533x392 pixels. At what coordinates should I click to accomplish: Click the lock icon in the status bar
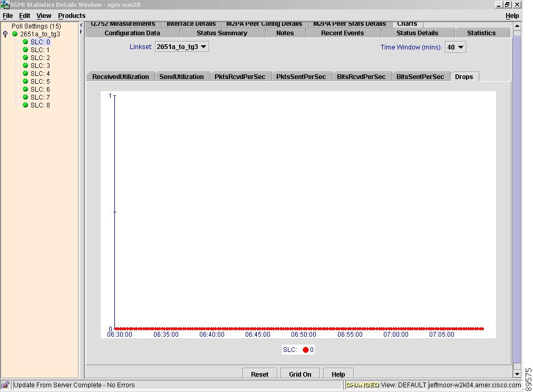point(5,385)
